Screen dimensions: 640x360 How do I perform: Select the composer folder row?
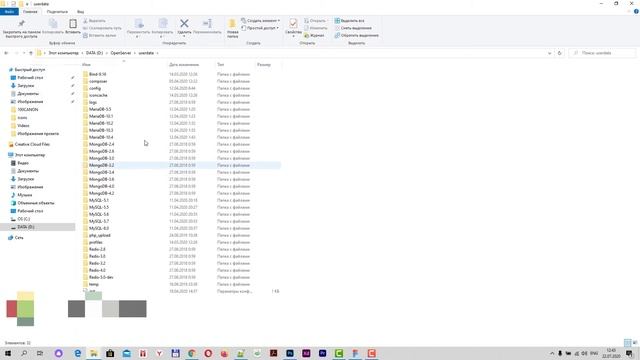coord(181,81)
